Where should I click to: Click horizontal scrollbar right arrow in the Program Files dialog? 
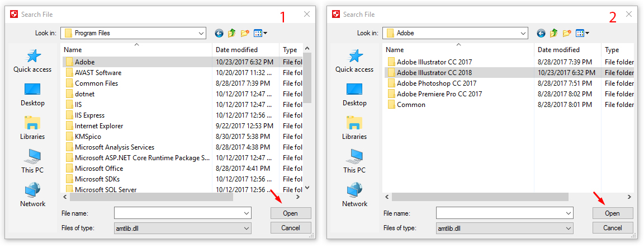[x=298, y=197]
